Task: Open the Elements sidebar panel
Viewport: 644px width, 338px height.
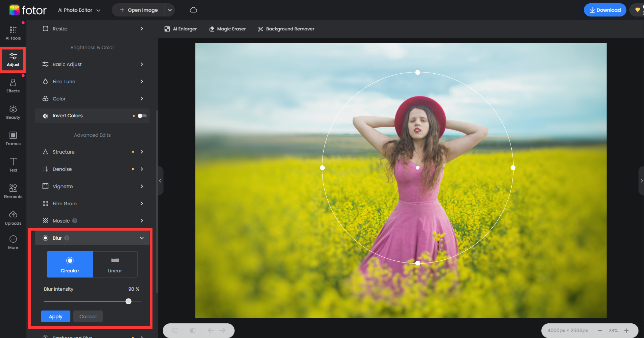Action: click(13, 191)
